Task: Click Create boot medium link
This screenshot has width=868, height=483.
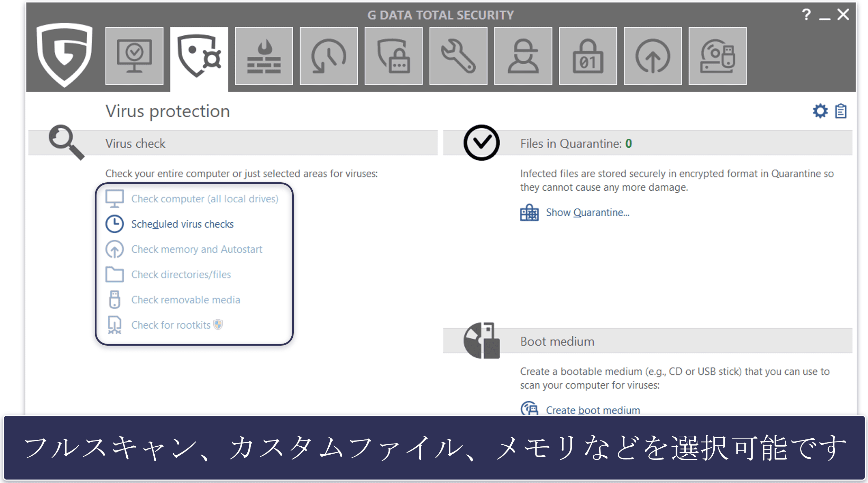Action: point(593,410)
